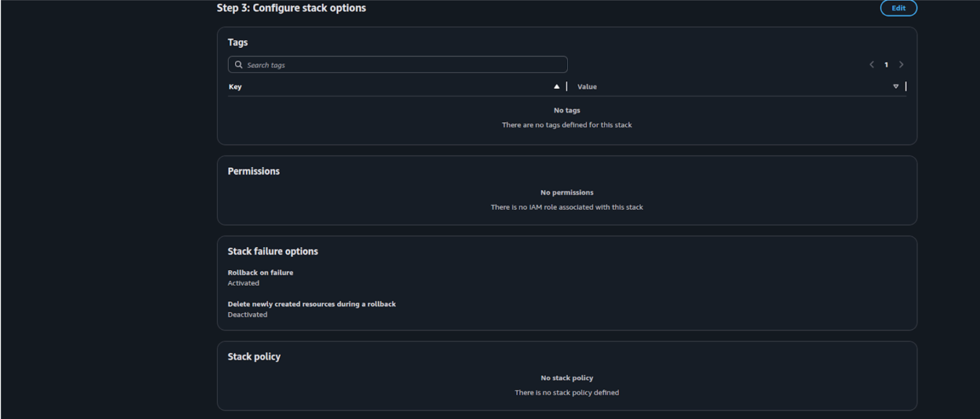The width and height of the screenshot is (980, 419).
Task: Click the Rollback on failure Activated status
Action: [x=243, y=283]
